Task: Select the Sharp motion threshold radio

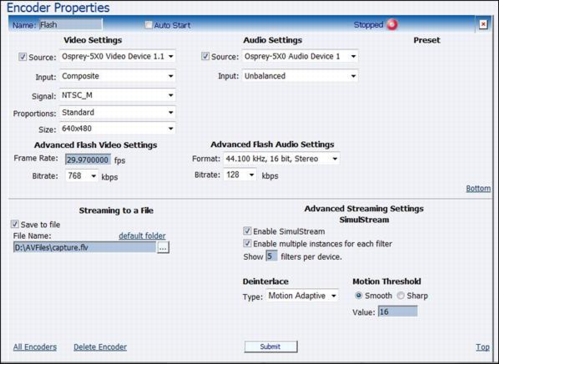Action: tap(401, 295)
